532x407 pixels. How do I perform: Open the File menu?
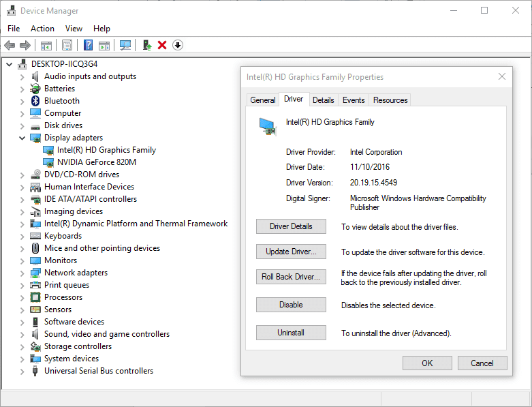point(14,29)
